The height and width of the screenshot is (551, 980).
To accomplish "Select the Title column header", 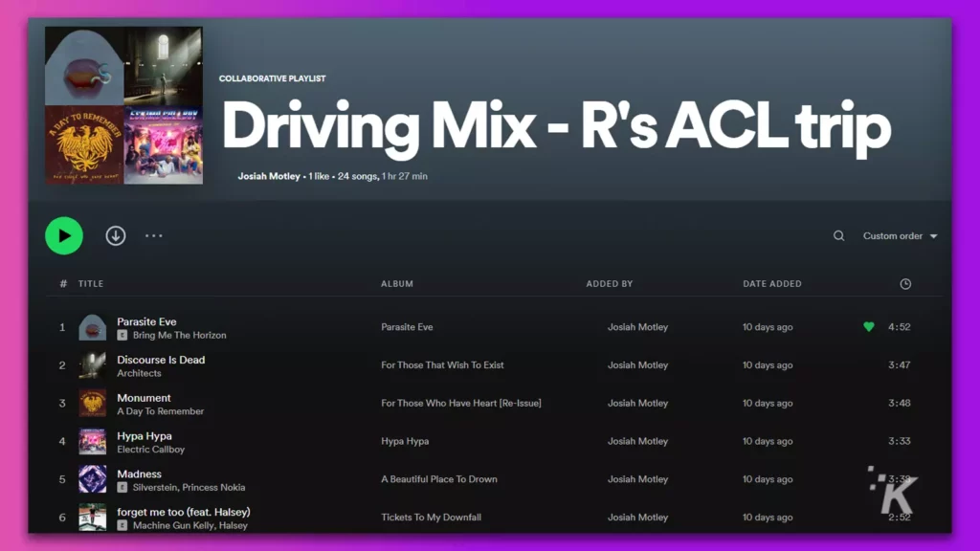I will click(x=91, y=283).
